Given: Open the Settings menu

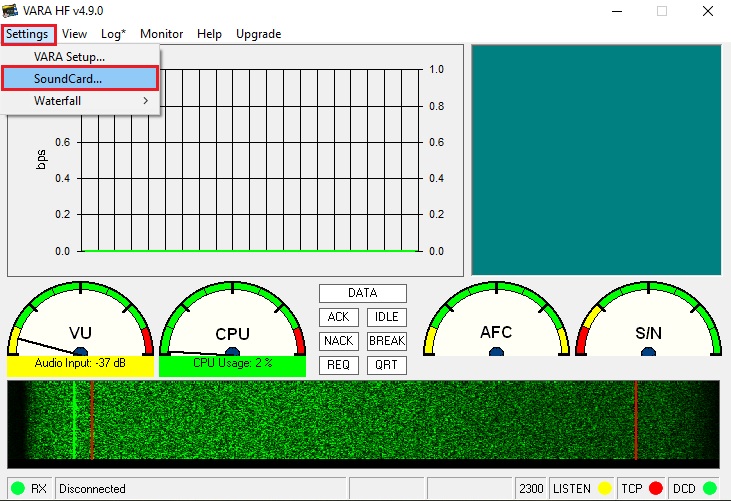Looking at the screenshot, I should [x=26, y=34].
